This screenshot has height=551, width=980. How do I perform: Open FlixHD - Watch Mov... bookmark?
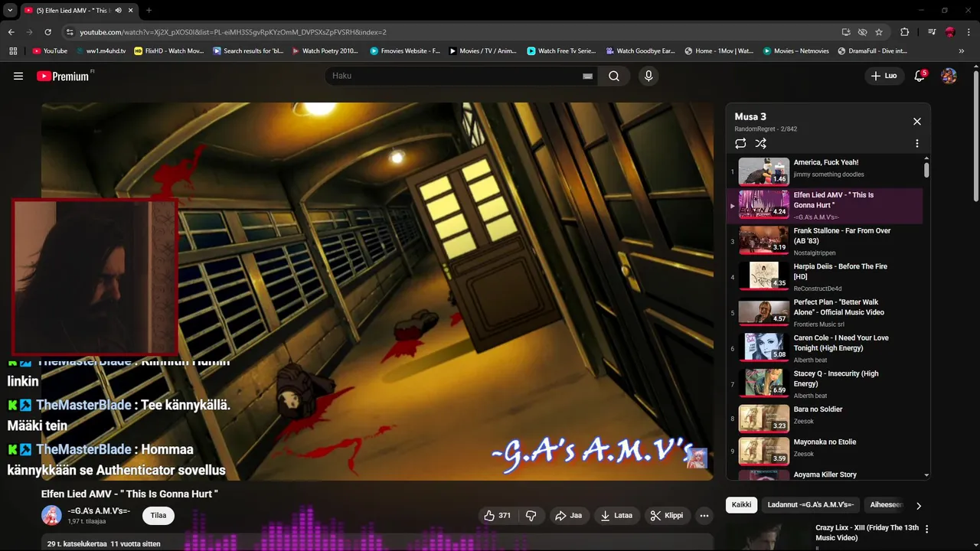pos(169,51)
